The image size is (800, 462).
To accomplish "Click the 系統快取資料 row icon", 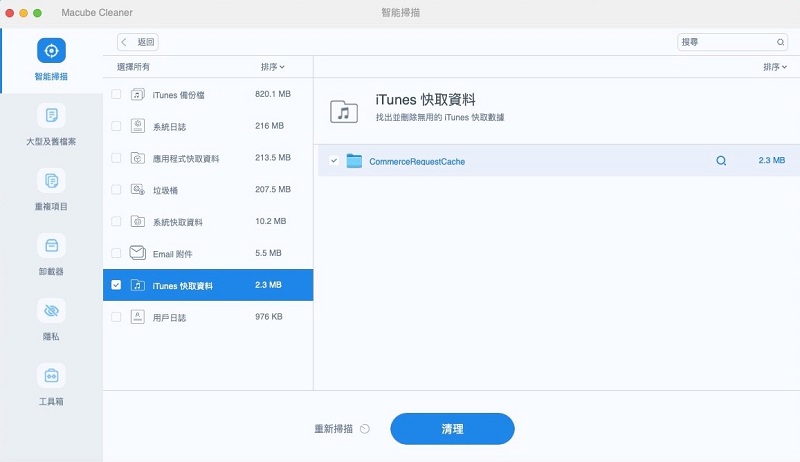I will coord(137,221).
